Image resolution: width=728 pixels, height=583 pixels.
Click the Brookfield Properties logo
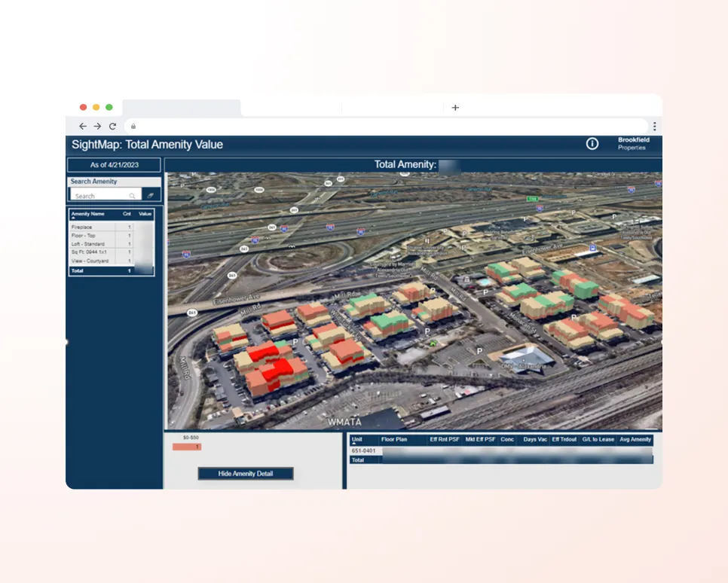tap(633, 143)
